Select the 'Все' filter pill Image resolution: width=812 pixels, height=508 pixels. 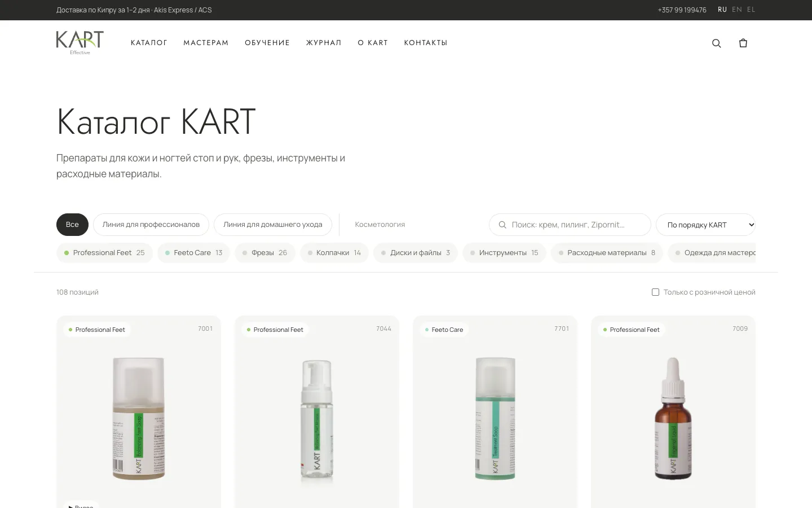72,225
